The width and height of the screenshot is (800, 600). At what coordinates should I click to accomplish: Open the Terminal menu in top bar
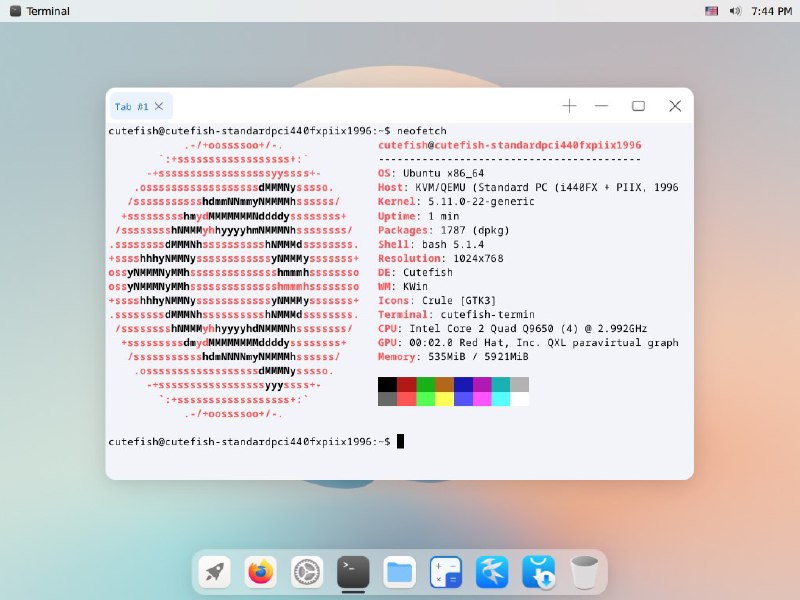(48, 11)
